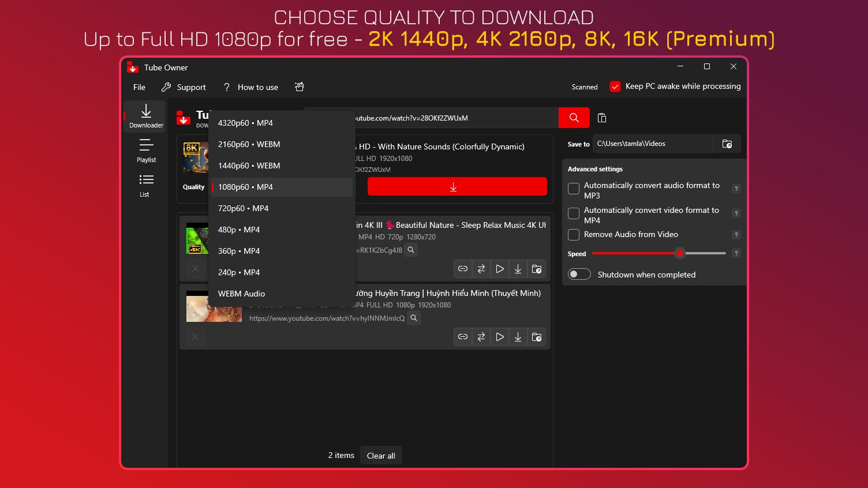Click Clear all button
This screenshot has height=488, width=868.
(x=381, y=456)
